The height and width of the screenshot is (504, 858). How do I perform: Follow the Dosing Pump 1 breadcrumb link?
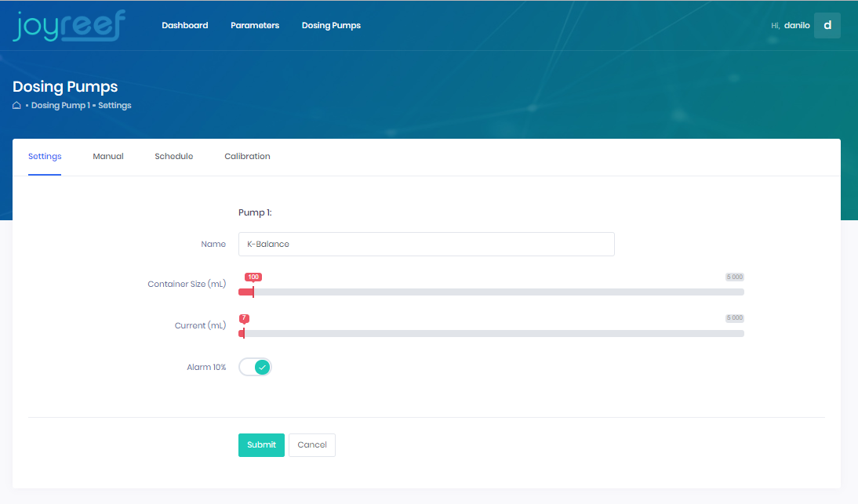(x=60, y=106)
